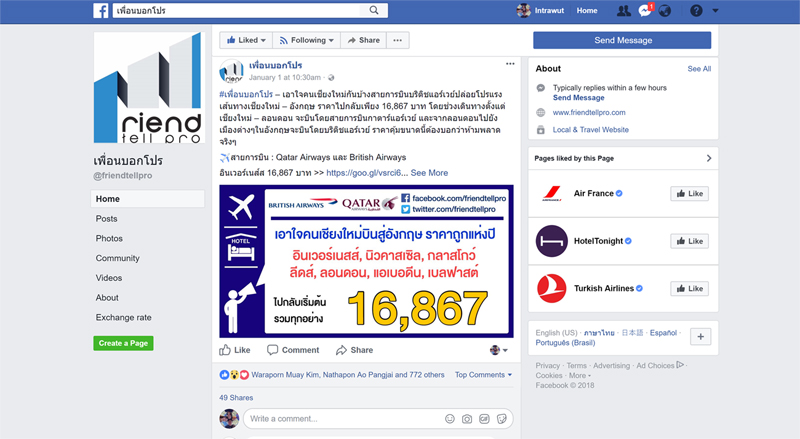
Task: Post a sticker in comment
Action: 501,418
